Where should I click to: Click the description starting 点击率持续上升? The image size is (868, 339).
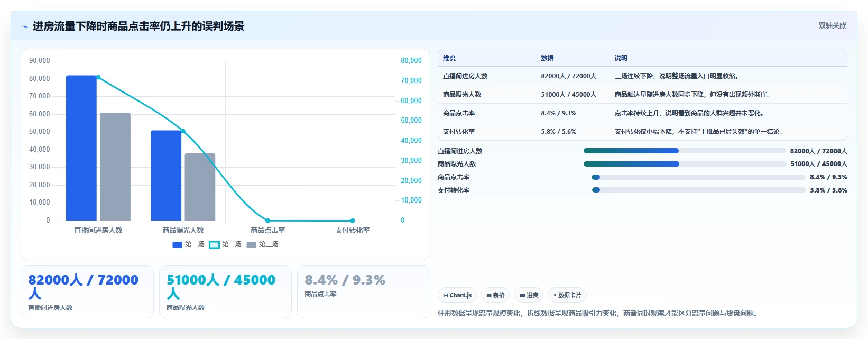coord(689,113)
